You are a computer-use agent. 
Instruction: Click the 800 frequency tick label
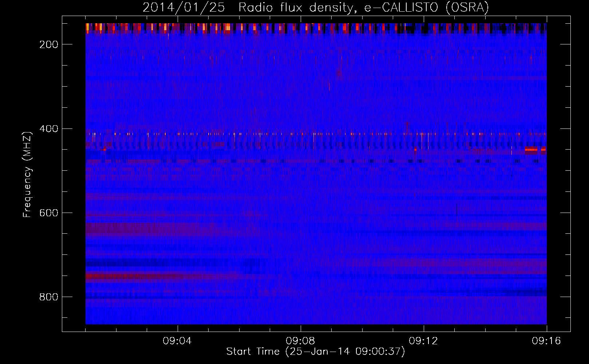49,297
